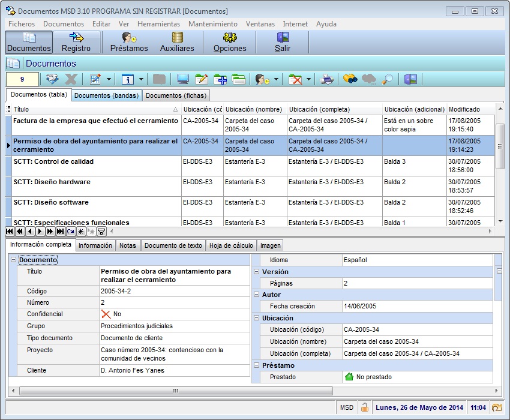Go to the next record arrow
The width and height of the screenshot is (510, 420).
40,232
